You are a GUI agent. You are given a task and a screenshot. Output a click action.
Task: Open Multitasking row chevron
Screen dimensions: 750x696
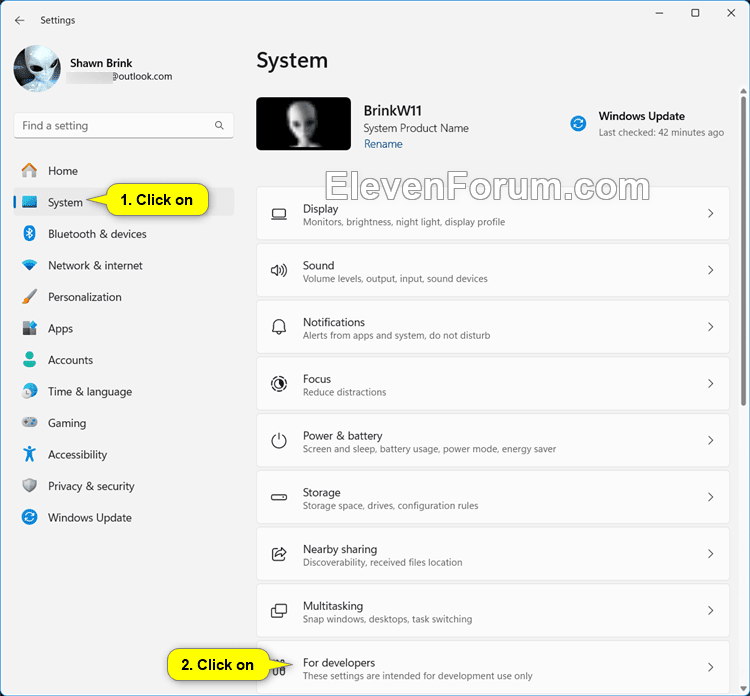(710, 611)
